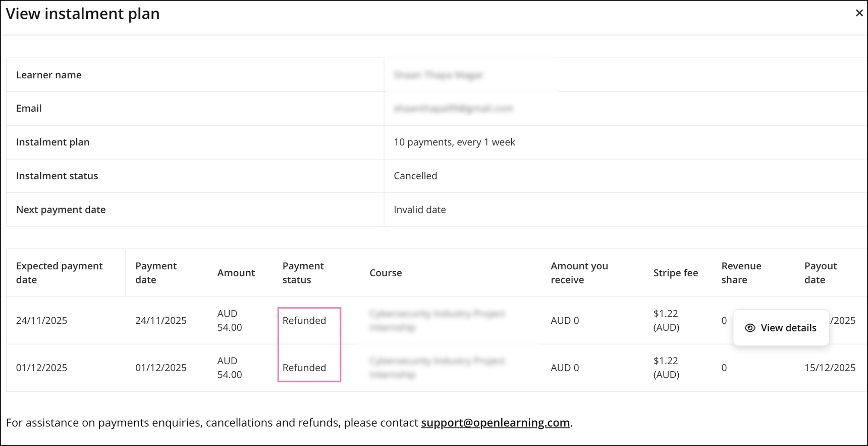Click the Amount you receive column header
Image resolution: width=868 pixels, height=446 pixels.
pyautogui.click(x=579, y=273)
